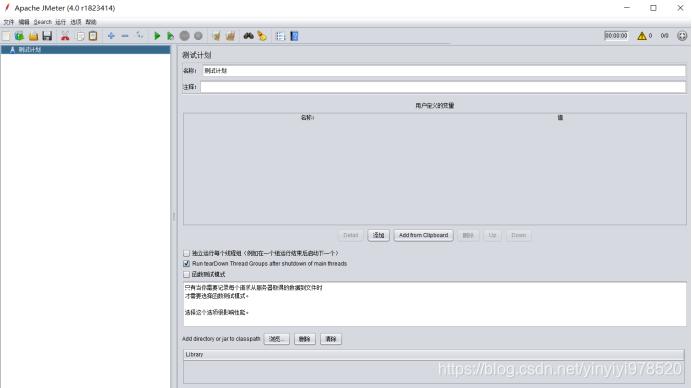Click the warning triangle log icon

click(642, 36)
